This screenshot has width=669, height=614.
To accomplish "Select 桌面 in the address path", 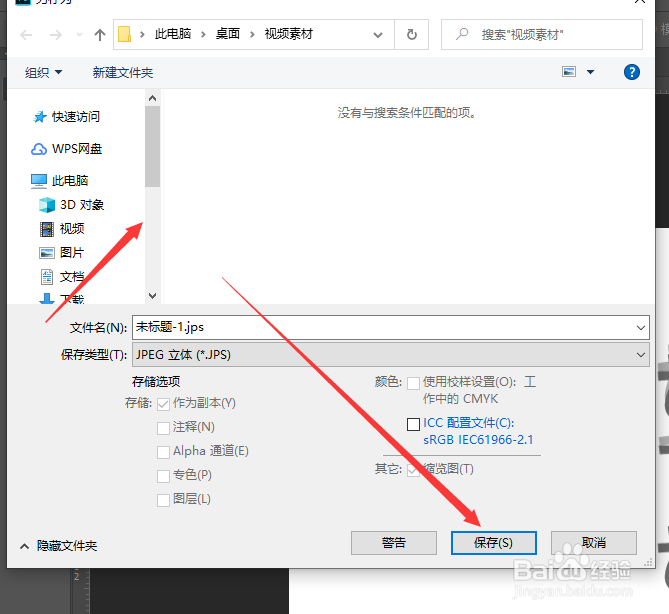I will (x=227, y=34).
